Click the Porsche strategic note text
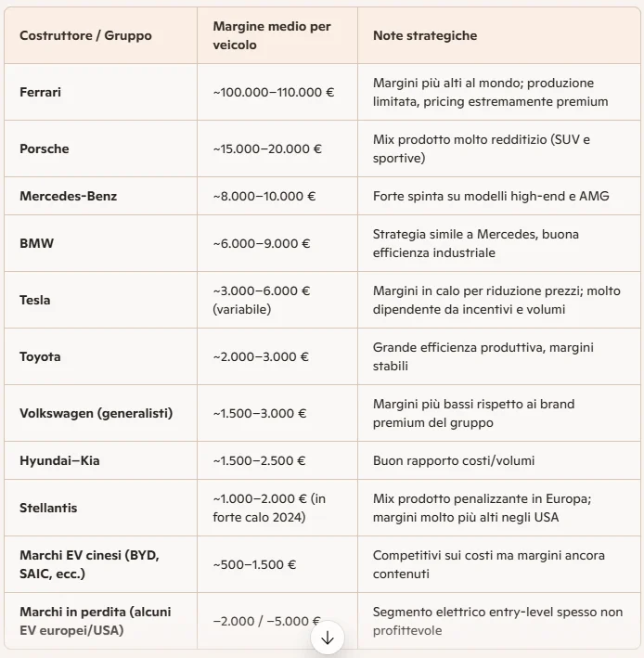Screen dimensions: 644x658 point(482,148)
